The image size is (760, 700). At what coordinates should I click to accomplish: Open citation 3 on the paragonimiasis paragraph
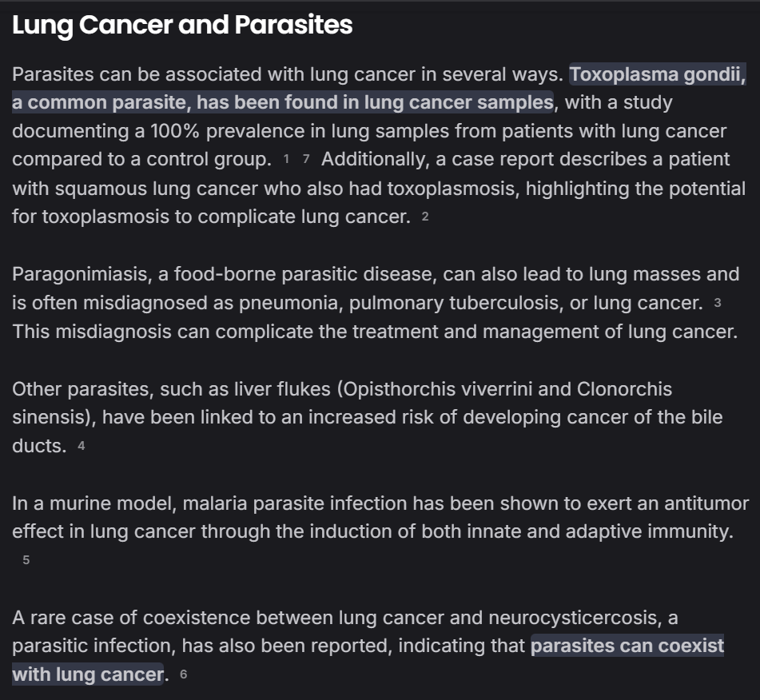tap(717, 304)
